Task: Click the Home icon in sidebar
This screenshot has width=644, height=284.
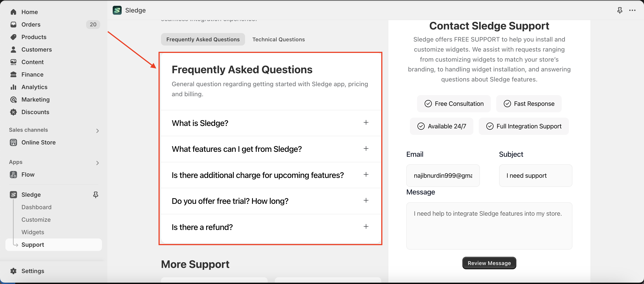Action: click(x=13, y=12)
